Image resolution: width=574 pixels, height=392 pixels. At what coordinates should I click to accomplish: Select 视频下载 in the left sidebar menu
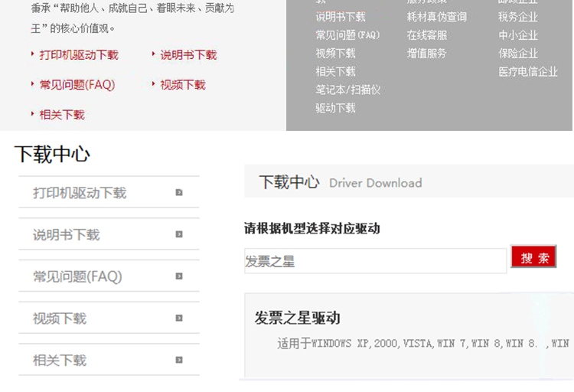60,318
